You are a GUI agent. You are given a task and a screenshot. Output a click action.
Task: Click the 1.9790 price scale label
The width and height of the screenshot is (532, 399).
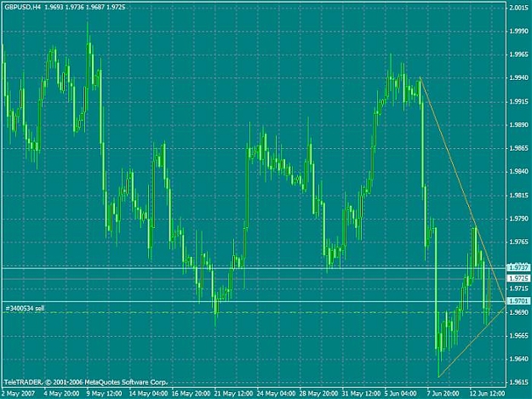[519, 219]
